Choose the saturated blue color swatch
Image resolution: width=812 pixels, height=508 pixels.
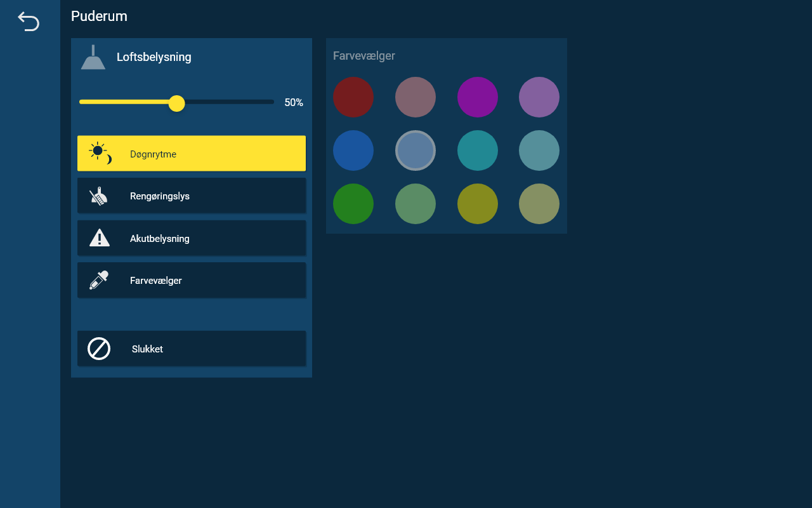click(353, 150)
